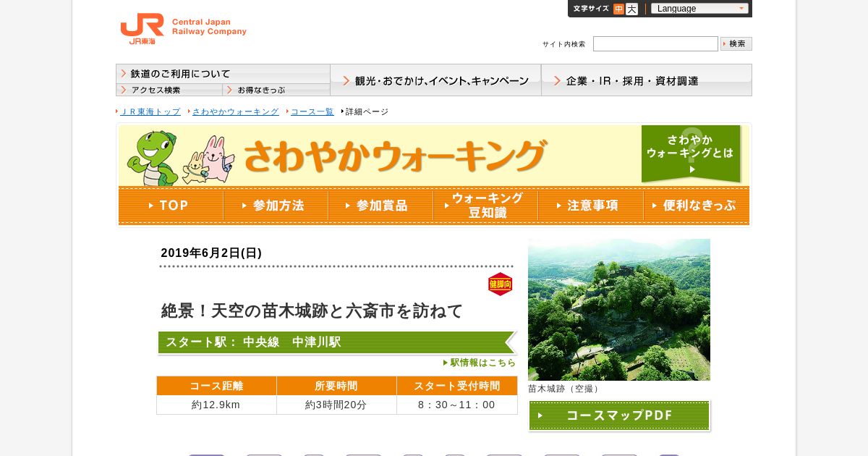This screenshot has height=456, width=868.
Task: Click the turtle mascot character image
Action: pos(152,158)
